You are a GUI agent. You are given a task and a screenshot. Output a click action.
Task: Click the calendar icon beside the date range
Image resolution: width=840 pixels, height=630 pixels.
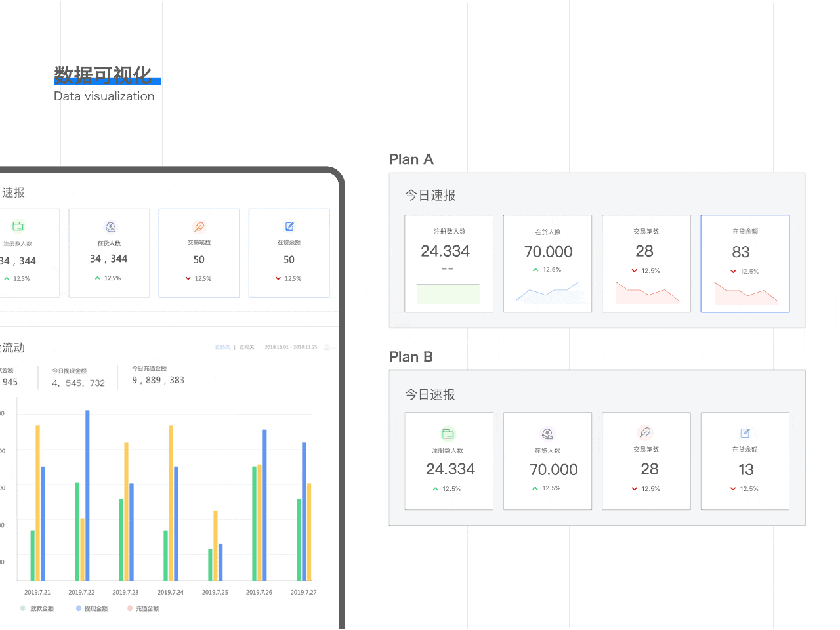326,347
